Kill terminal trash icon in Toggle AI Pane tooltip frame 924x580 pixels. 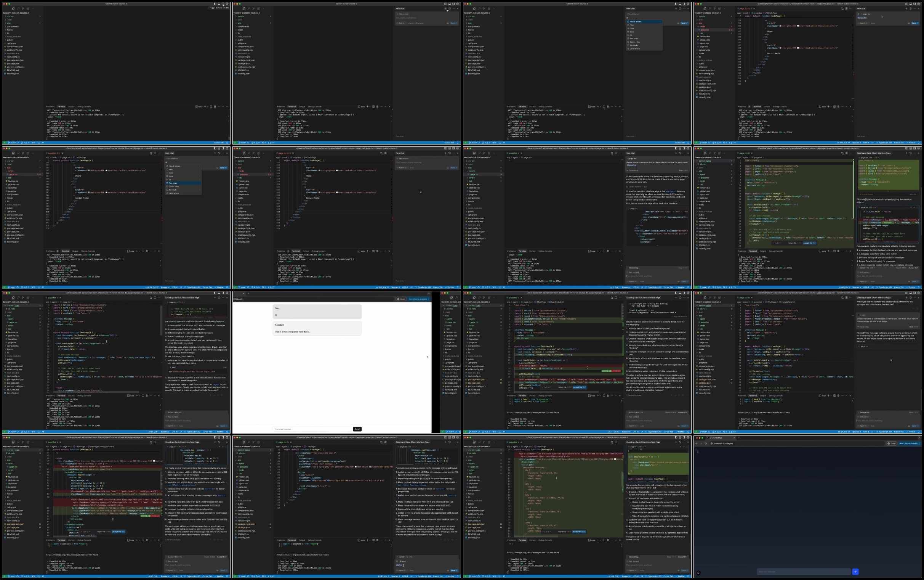coord(215,107)
